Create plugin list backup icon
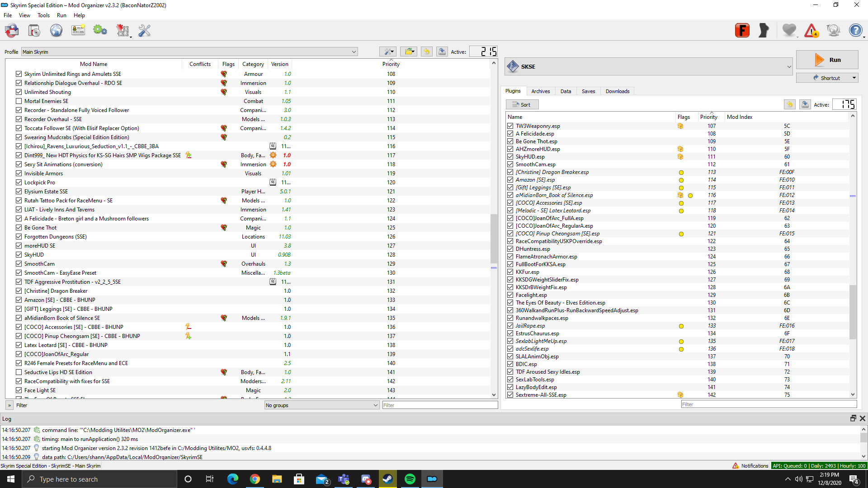 (x=805, y=104)
